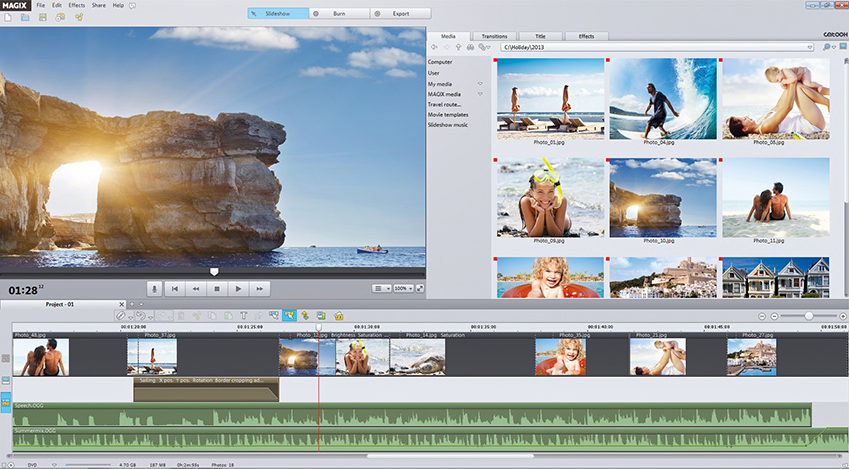Open Slideshow music in media sidebar

(x=448, y=125)
